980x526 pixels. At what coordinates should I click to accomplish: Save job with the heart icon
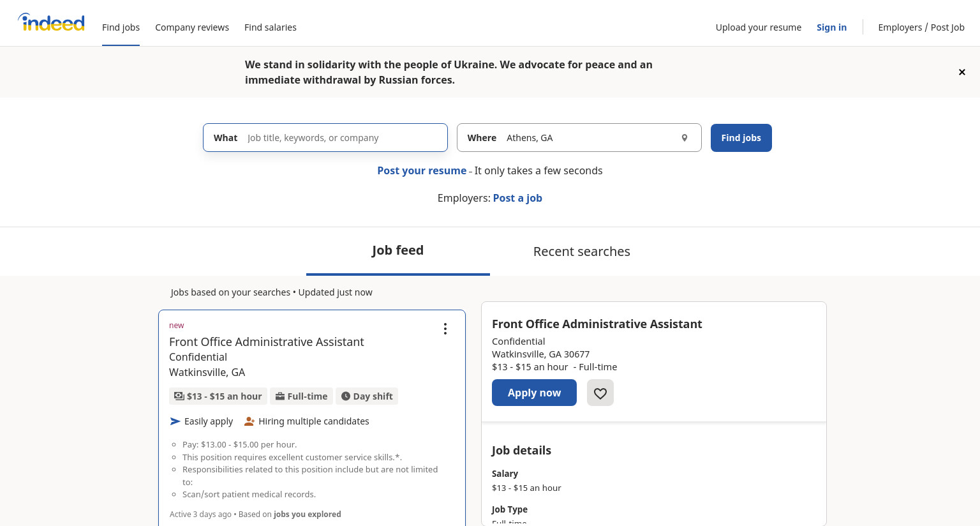600,393
